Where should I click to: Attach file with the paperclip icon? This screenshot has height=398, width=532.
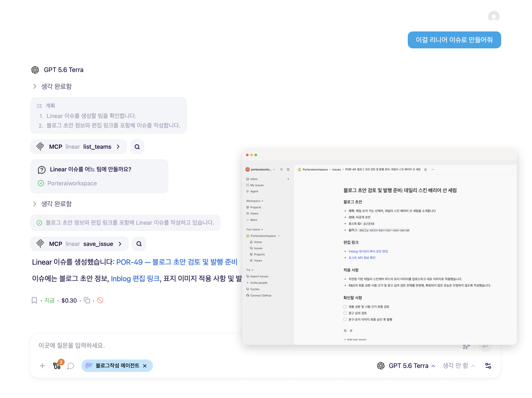point(351,331)
